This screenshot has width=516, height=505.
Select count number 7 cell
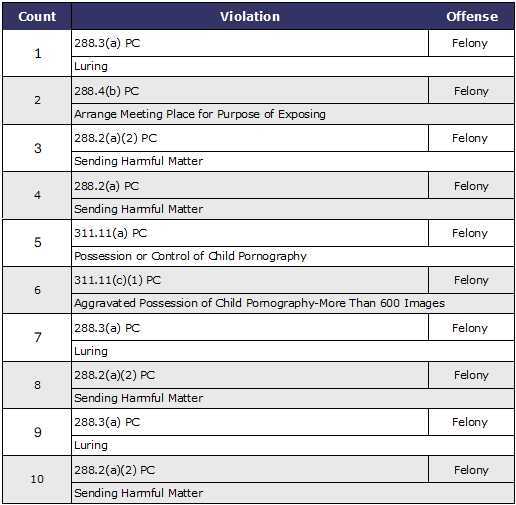(x=37, y=338)
